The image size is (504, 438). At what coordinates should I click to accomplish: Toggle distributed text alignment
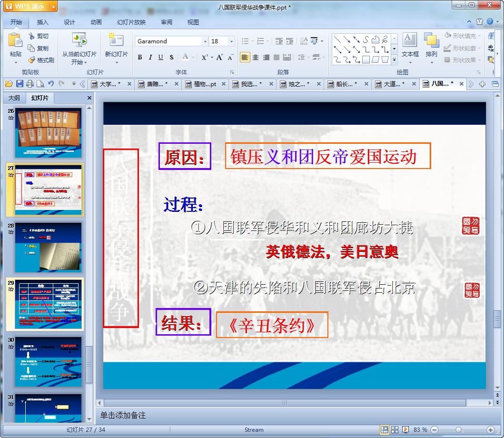coord(287,58)
